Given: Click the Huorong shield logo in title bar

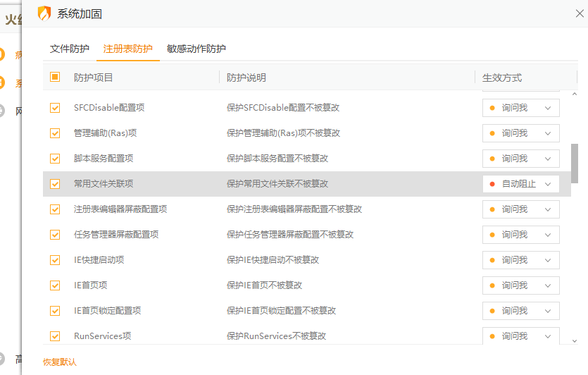Looking at the screenshot, I should [44, 13].
